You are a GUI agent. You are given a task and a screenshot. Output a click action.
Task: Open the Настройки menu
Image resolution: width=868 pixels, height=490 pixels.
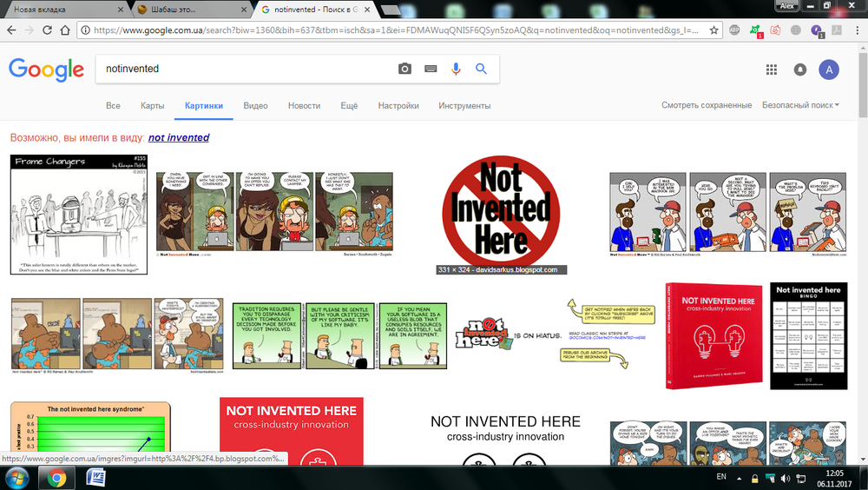pyautogui.click(x=398, y=105)
